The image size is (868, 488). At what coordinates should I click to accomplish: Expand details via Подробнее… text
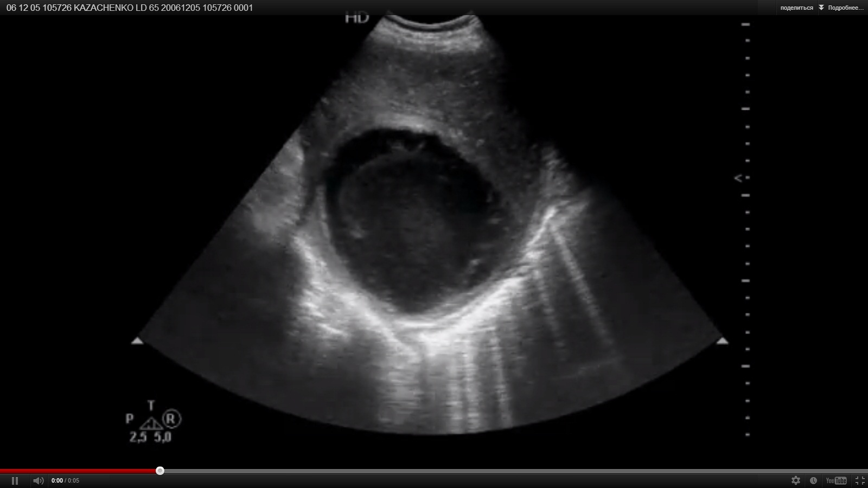point(846,8)
